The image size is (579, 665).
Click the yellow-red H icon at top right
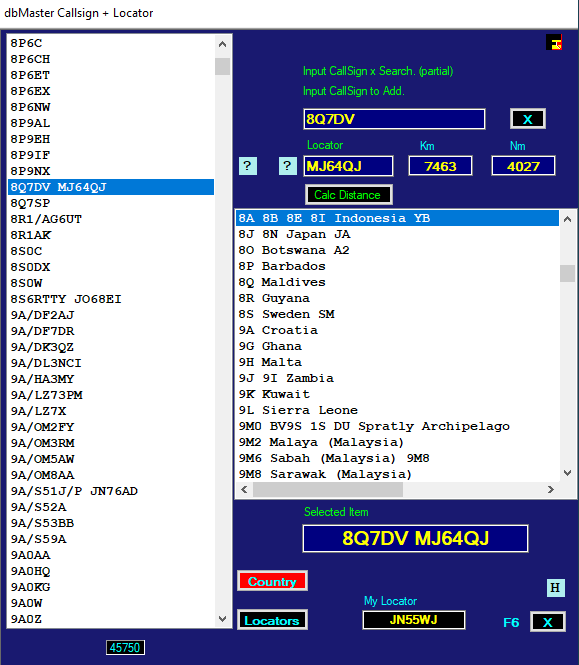554,42
